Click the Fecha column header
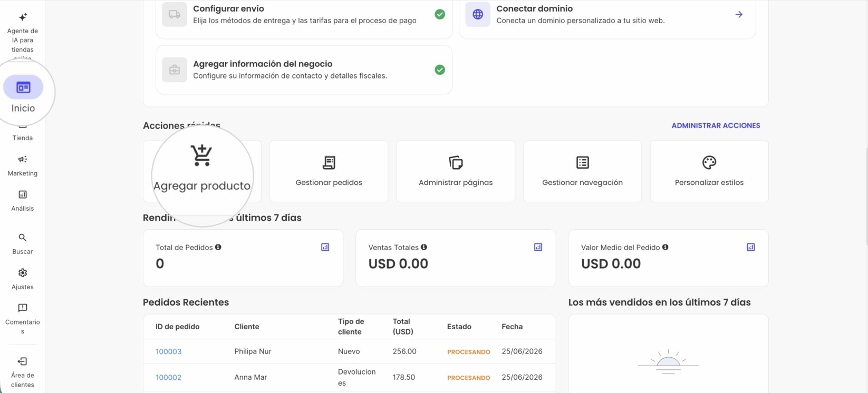The width and height of the screenshot is (868, 393). [x=512, y=327]
